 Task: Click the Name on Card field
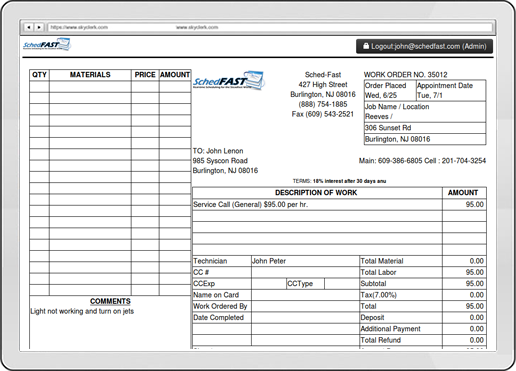[x=305, y=295]
